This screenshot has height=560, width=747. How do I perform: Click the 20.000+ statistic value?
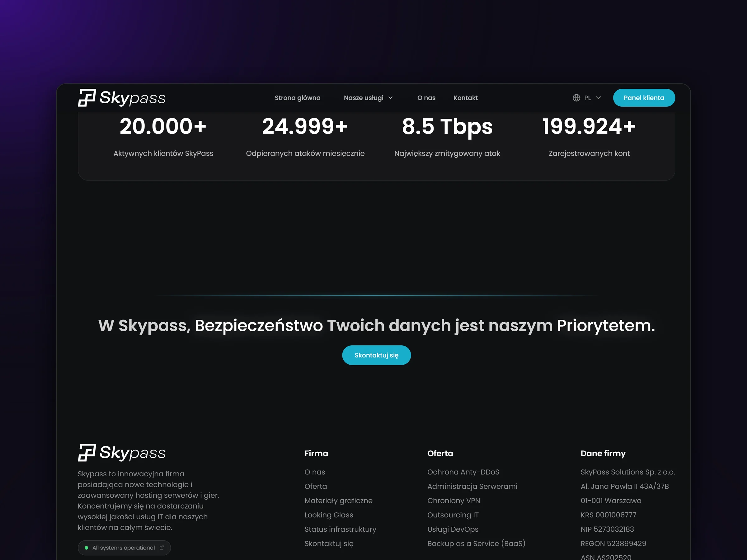coord(163,127)
